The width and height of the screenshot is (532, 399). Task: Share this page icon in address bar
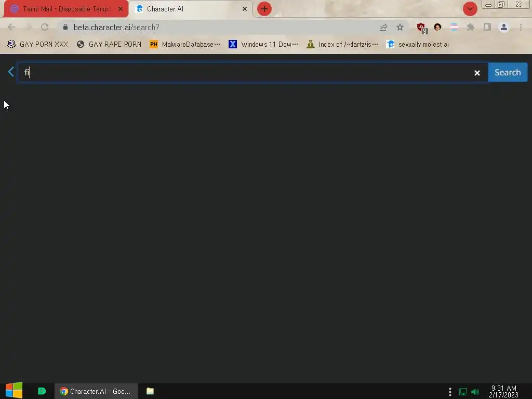(383, 27)
